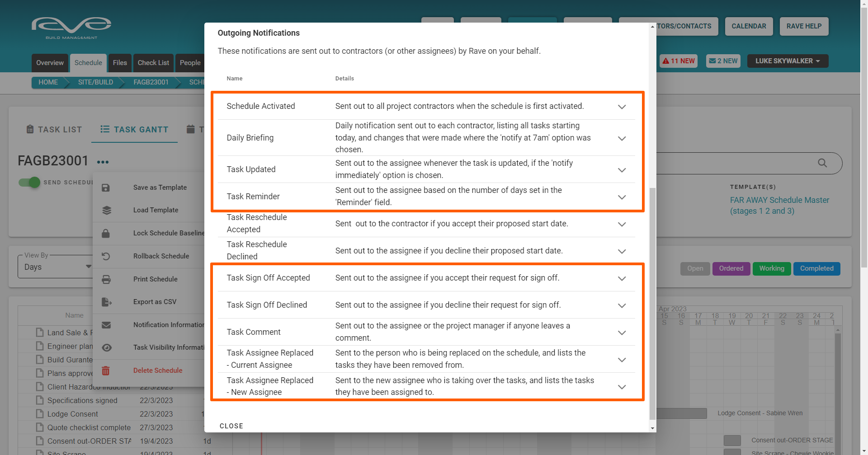Viewport: 868px width, 455px height.
Task: Click the Task Visibility eye icon
Action: (106, 347)
